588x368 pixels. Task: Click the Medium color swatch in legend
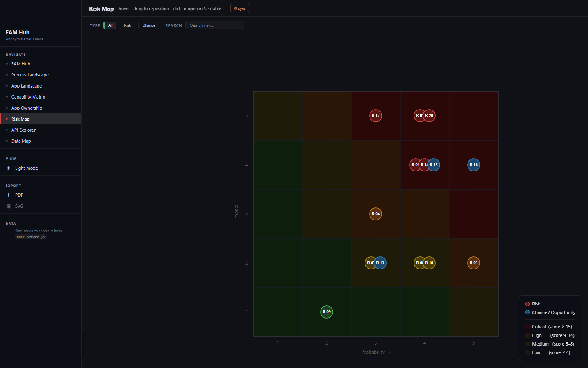[527, 344]
